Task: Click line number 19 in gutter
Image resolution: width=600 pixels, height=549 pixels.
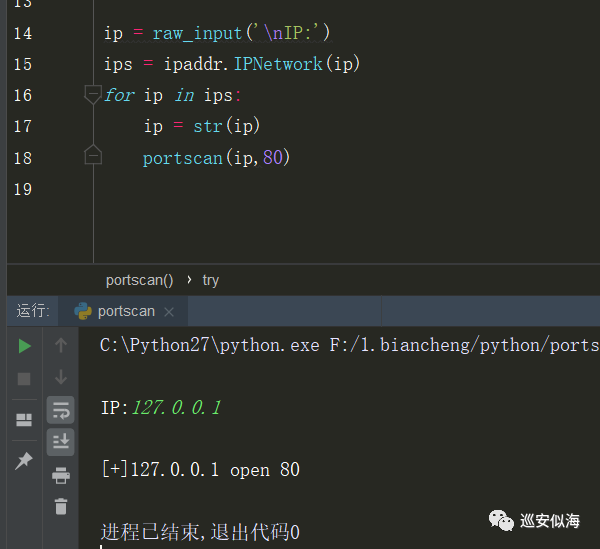Action: pyautogui.click(x=23, y=189)
